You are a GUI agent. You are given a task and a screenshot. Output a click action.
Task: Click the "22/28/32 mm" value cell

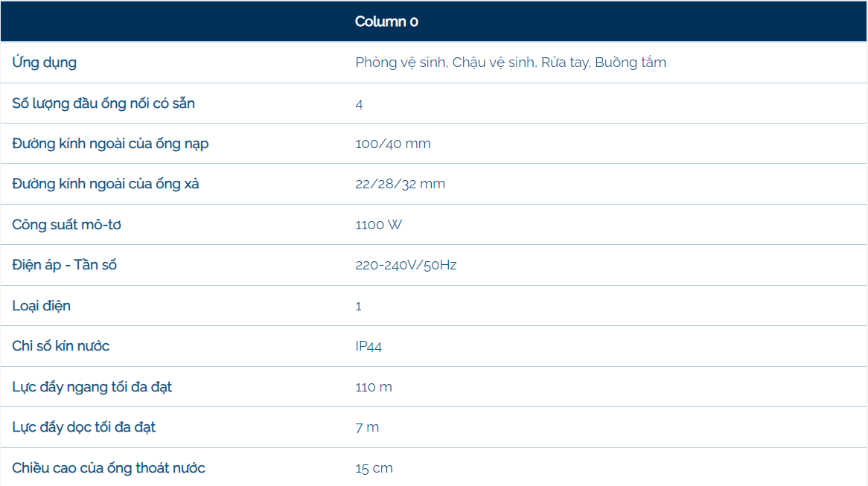pyautogui.click(x=401, y=184)
